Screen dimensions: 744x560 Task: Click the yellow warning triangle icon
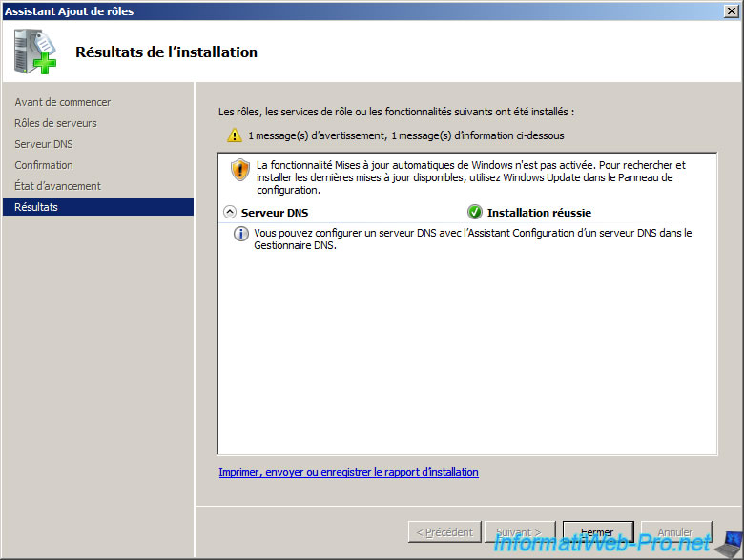(234, 135)
